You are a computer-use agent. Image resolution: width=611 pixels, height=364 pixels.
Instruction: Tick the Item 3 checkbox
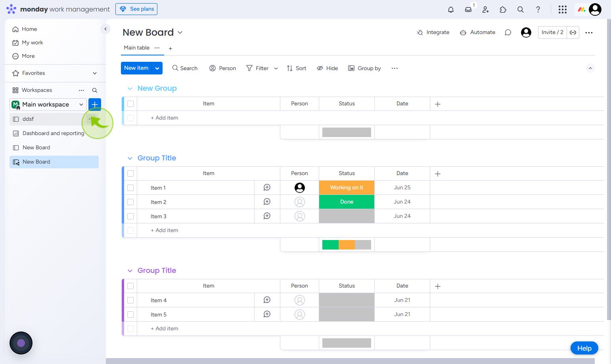(x=130, y=216)
